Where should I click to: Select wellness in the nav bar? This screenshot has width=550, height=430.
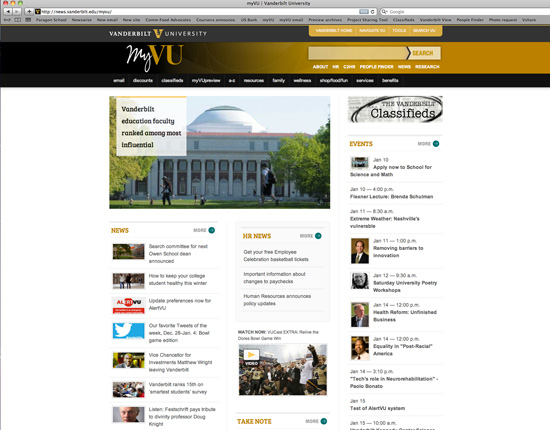pyautogui.click(x=302, y=80)
